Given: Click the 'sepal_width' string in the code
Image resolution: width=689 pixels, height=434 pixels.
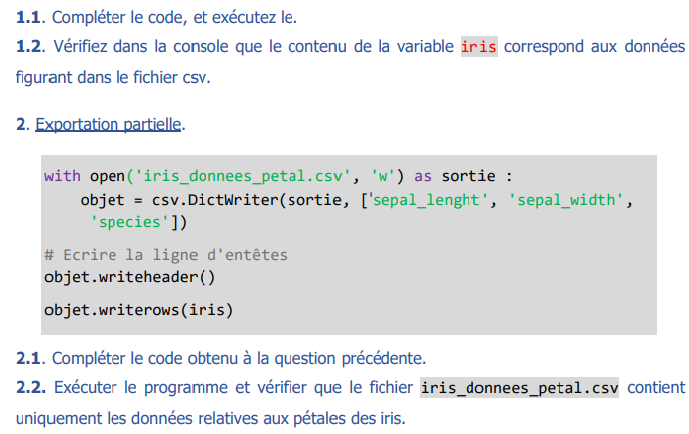Looking at the screenshot, I should tap(569, 199).
